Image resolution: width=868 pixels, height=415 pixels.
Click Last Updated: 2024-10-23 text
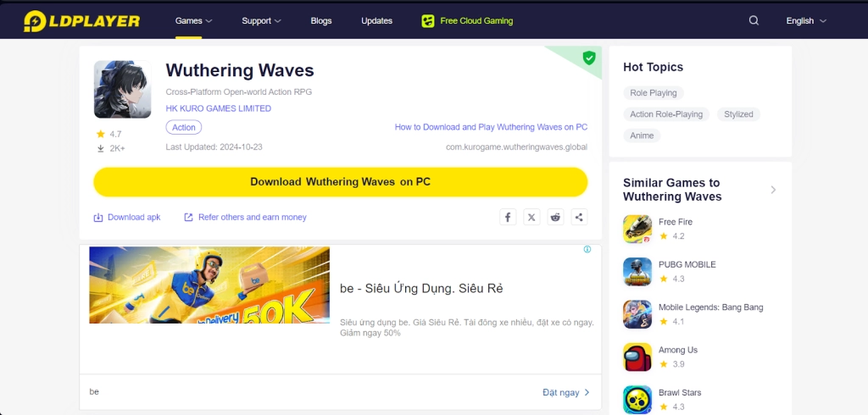(x=214, y=147)
